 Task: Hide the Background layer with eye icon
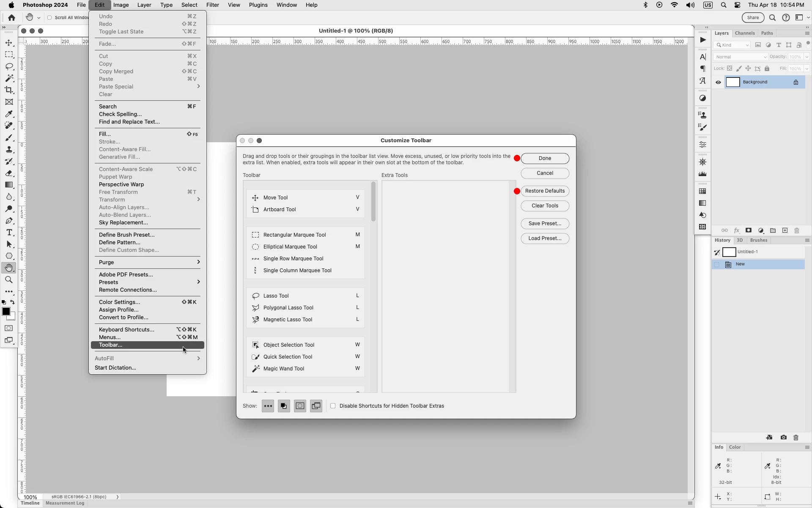[x=718, y=82]
